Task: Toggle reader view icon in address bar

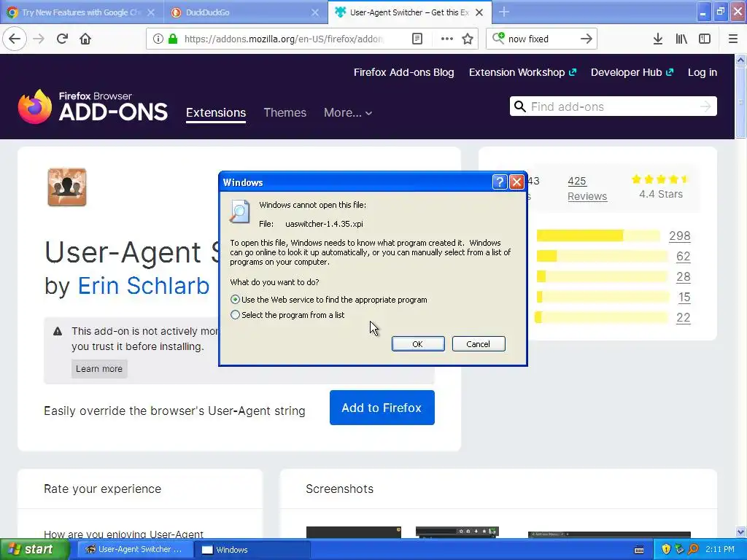Action: [x=417, y=39]
